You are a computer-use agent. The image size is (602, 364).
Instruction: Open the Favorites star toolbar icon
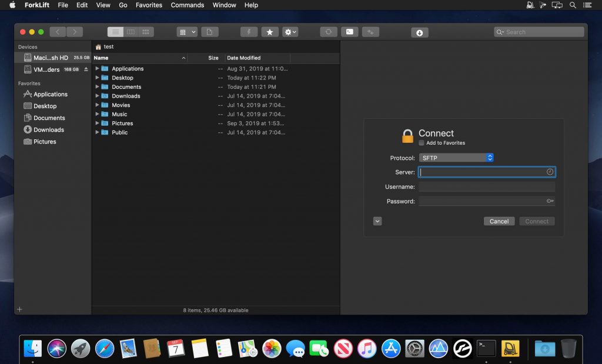point(270,32)
